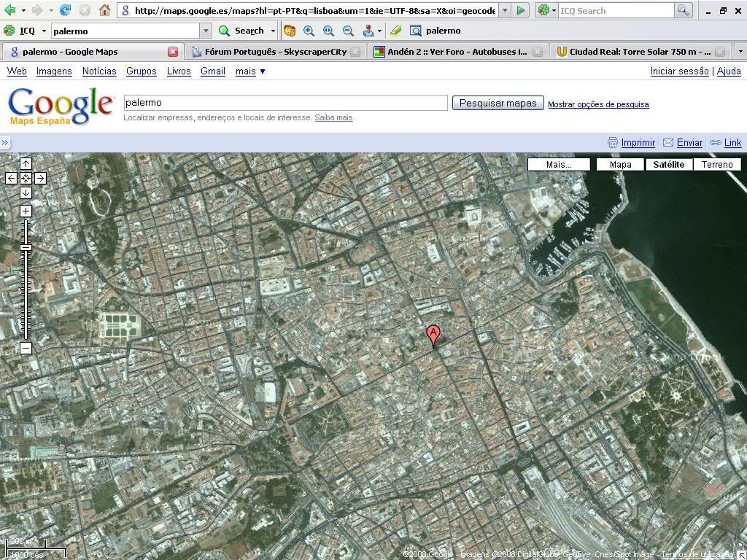Pan the map left with the arrow

(12, 178)
